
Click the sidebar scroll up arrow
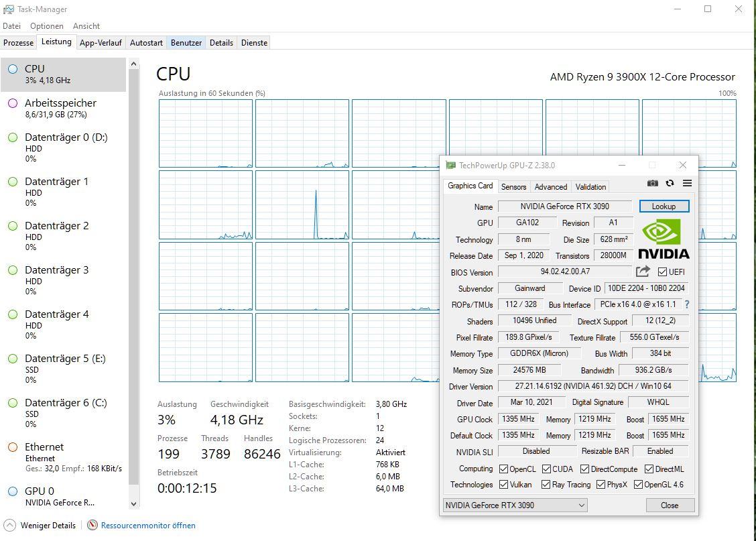coord(133,64)
